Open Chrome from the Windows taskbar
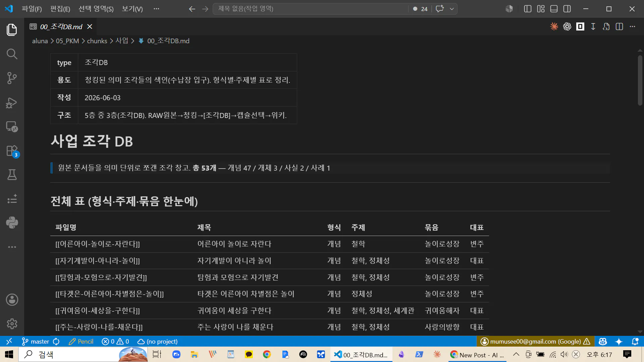 pyautogui.click(x=267, y=354)
